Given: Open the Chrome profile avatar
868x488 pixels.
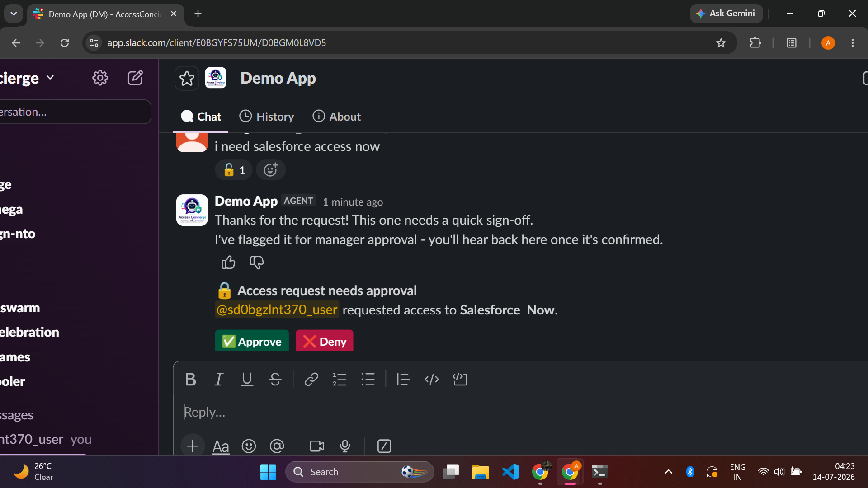Looking at the screenshot, I should 828,43.
